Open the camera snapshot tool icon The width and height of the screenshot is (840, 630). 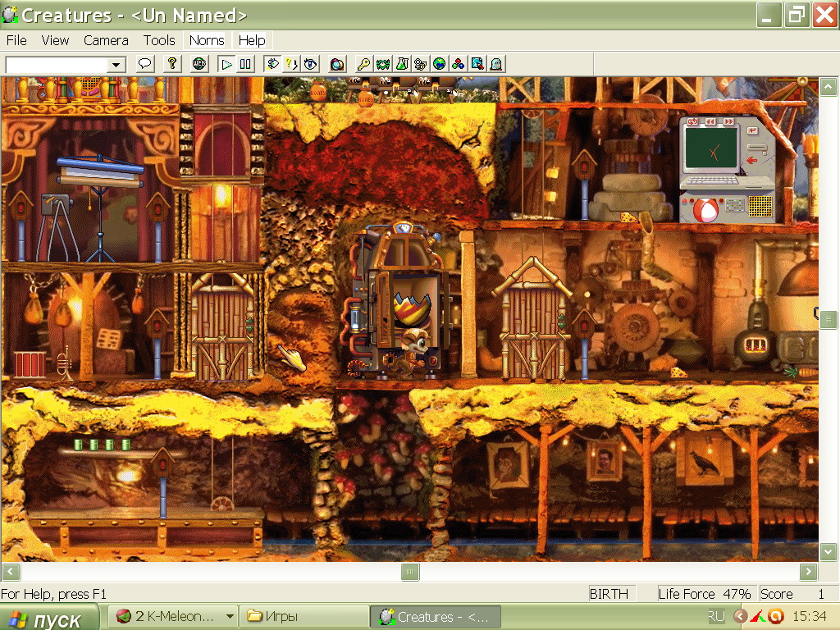337,64
